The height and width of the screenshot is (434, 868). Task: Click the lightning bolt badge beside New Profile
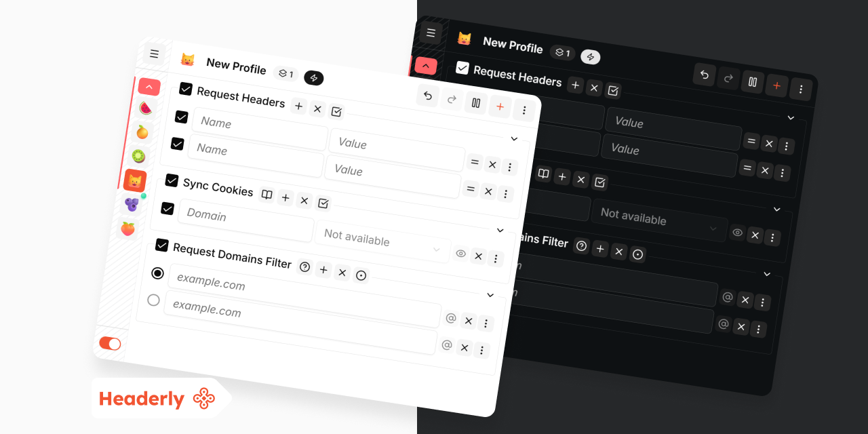point(313,77)
